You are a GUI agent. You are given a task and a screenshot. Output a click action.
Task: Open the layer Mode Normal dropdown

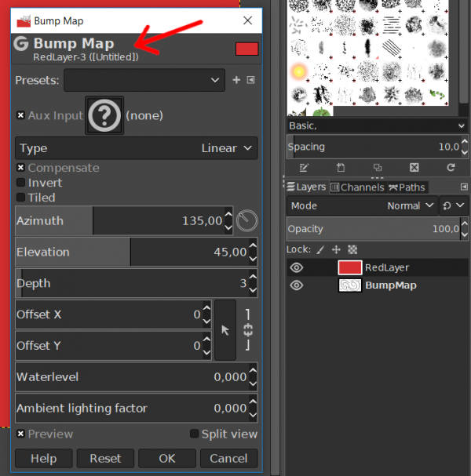(362, 205)
